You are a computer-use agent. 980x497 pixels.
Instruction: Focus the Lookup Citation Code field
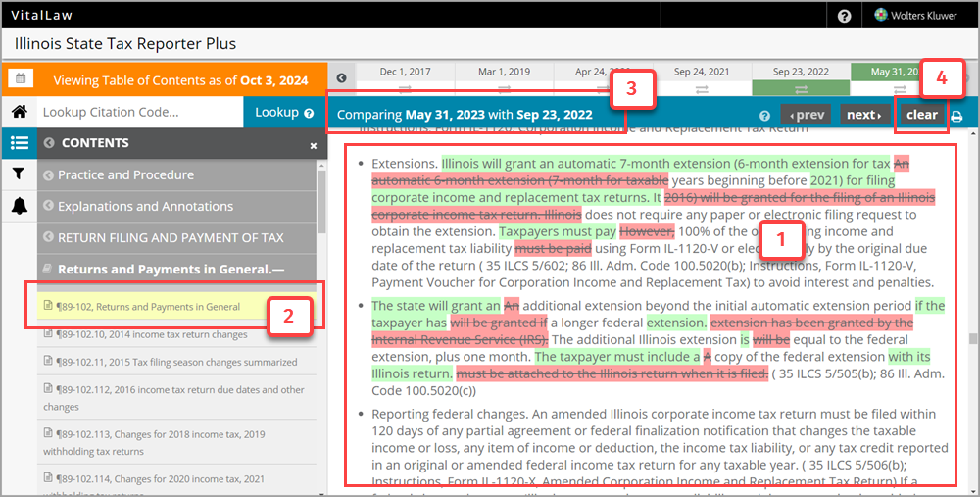(140, 113)
